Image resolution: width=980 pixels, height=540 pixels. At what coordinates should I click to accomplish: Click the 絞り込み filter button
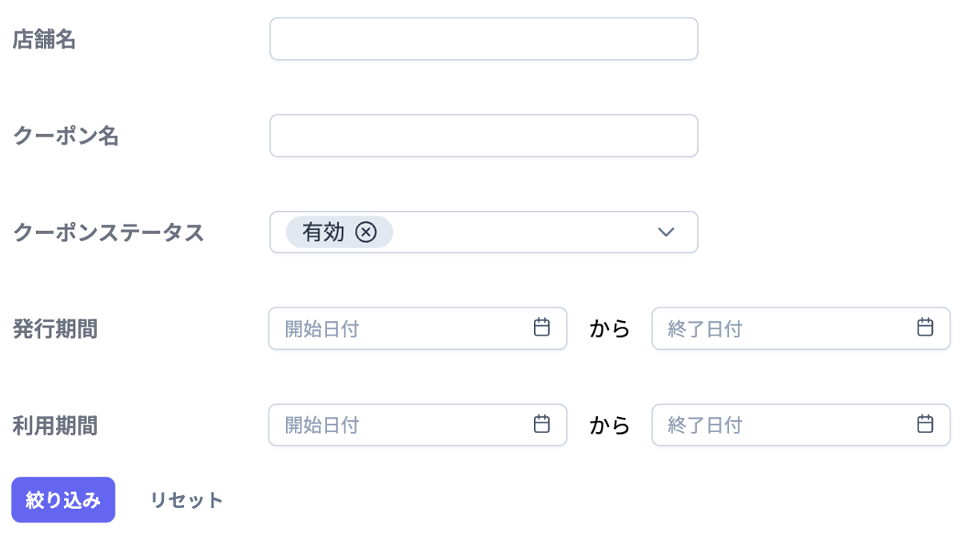click(x=62, y=499)
